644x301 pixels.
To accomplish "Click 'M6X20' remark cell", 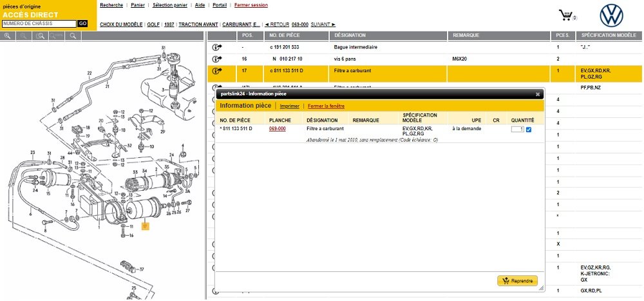I will click(x=460, y=59).
